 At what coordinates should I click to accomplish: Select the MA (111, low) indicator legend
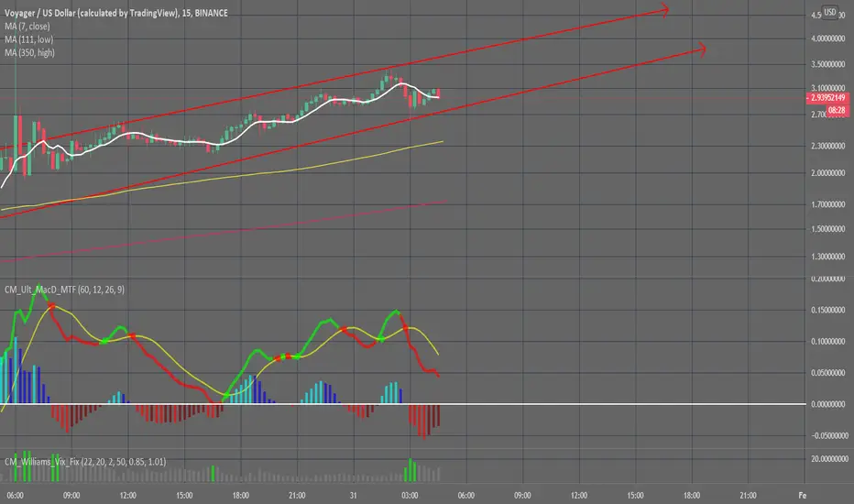[29, 39]
